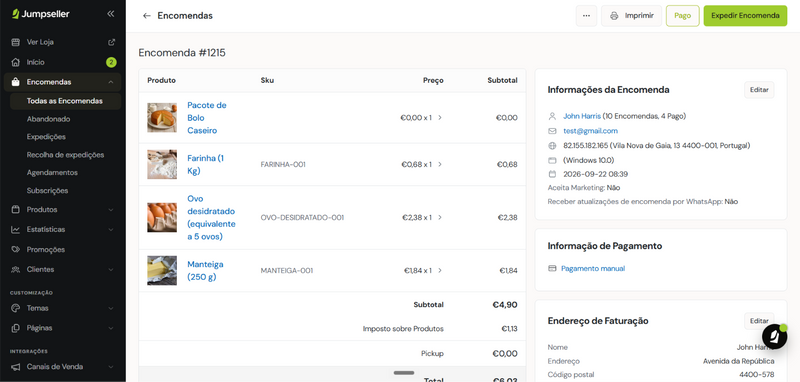Expand price details for Manteiga (250 g)

(x=440, y=270)
